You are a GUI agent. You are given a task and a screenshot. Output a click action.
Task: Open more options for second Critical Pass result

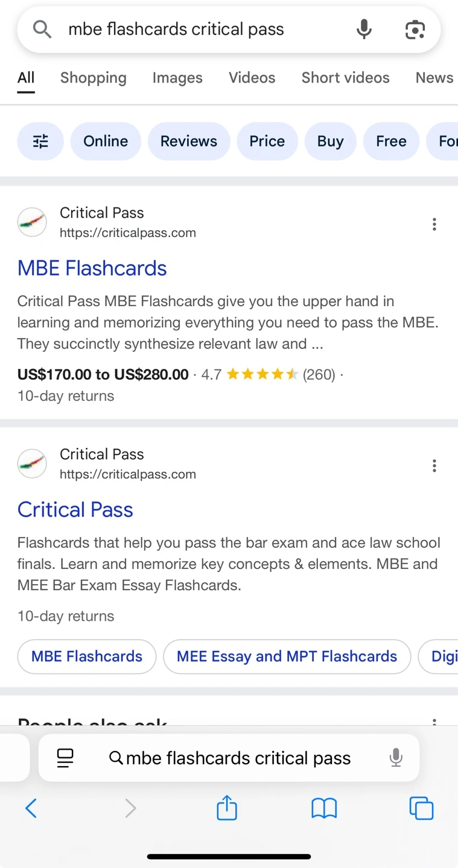pos(434,465)
